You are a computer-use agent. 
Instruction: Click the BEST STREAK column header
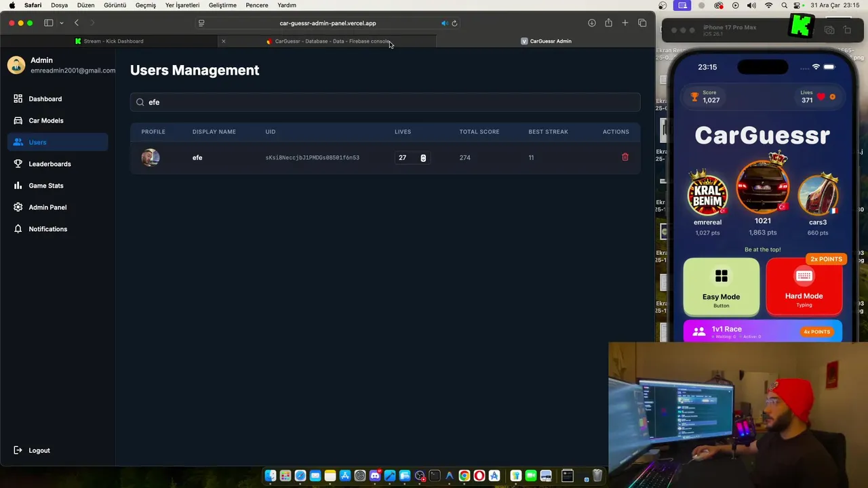(549, 131)
